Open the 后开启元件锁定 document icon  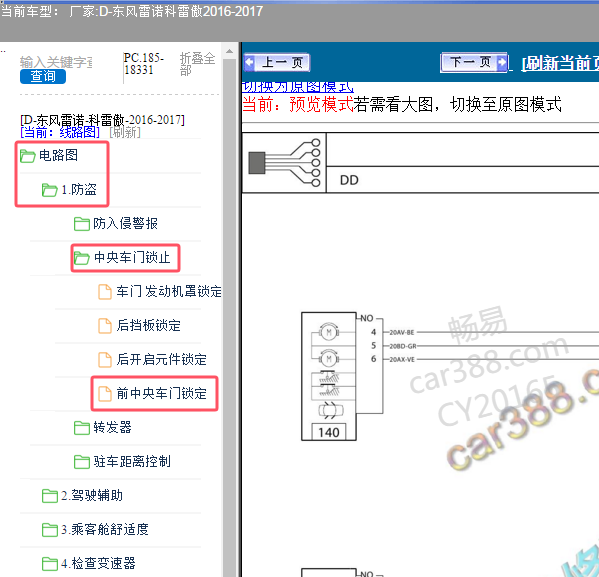(x=105, y=360)
